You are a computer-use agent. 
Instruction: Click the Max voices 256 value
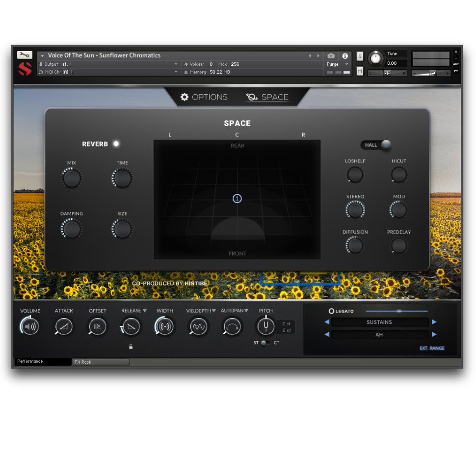tap(235, 64)
